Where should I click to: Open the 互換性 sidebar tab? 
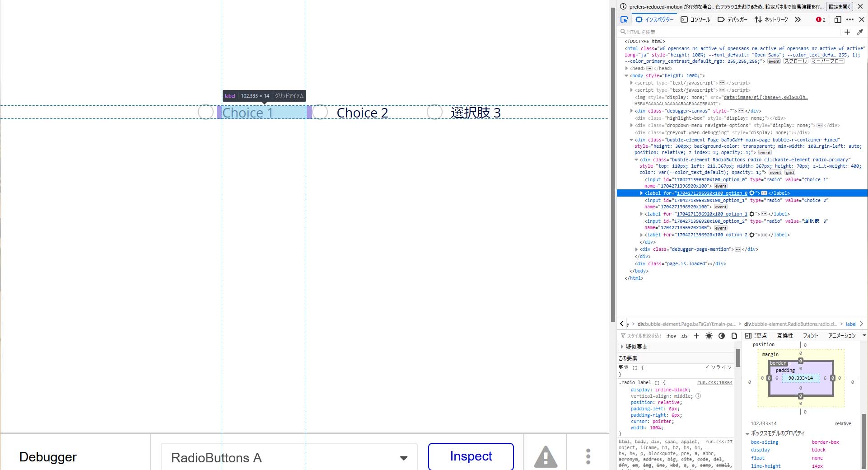[x=785, y=336]
